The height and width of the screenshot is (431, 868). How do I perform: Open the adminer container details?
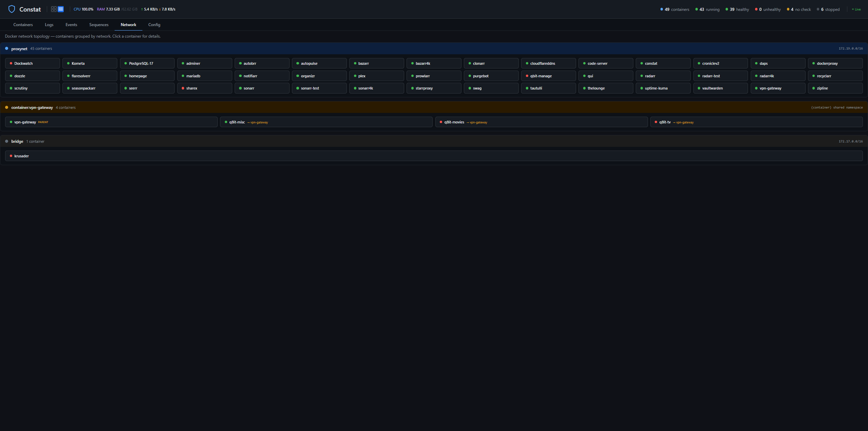click(x=204, y=63)
